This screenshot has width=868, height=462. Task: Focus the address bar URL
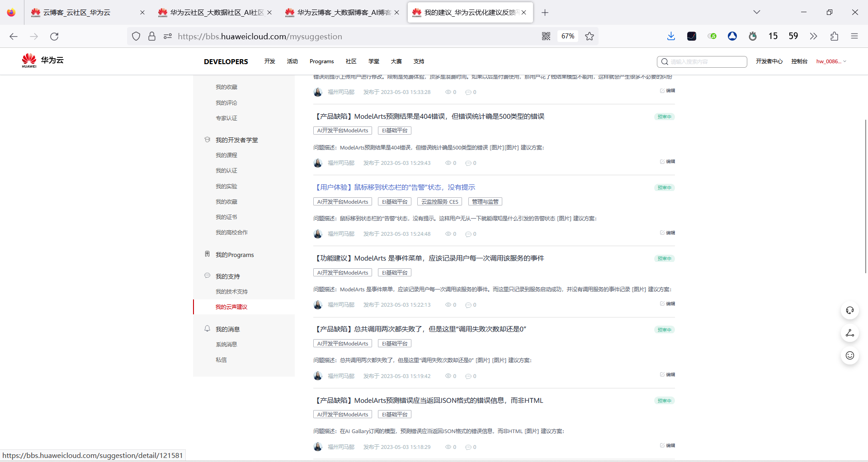pyautogui.click(x=260, y=36)
